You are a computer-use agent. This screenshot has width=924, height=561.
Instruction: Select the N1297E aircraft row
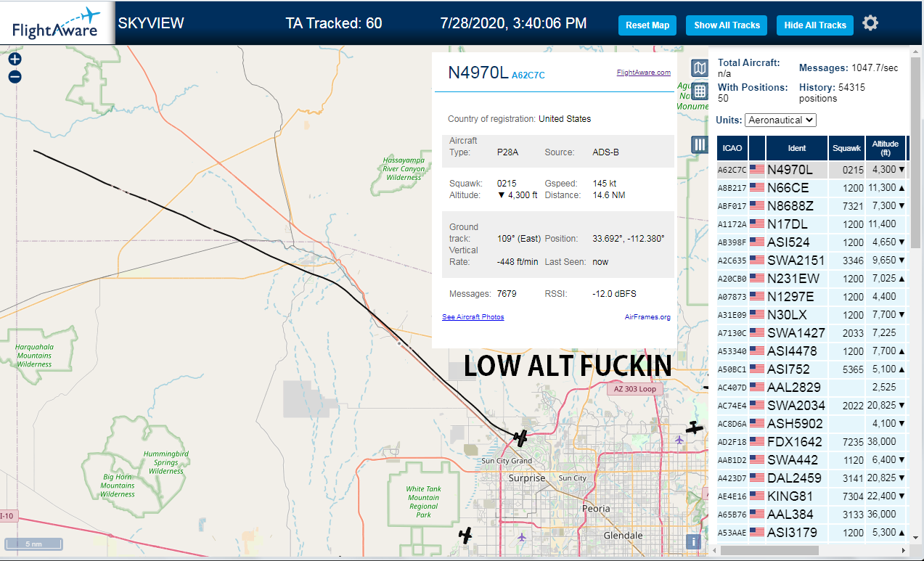(812, 296)
